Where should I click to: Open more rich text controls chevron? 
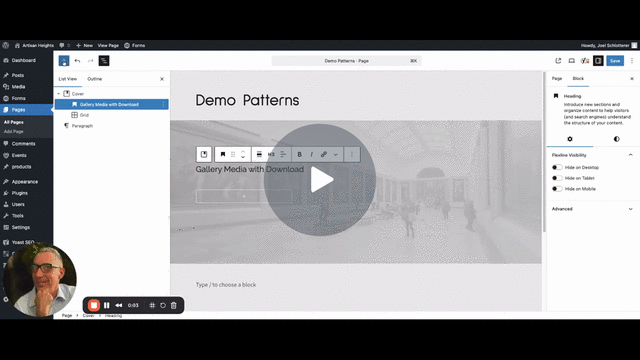point(336,155)
